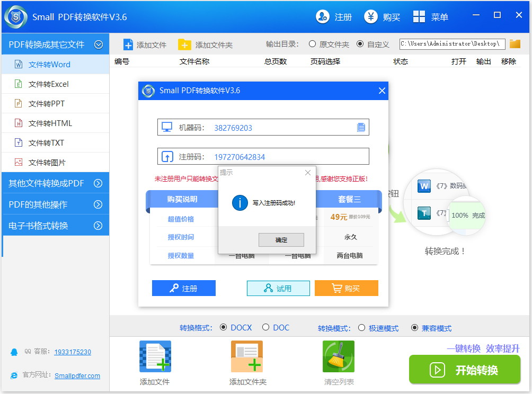This screenshot has height=394, width=532.
Task: Browse output directory with orange folder icon
Action: coord(515,44)
